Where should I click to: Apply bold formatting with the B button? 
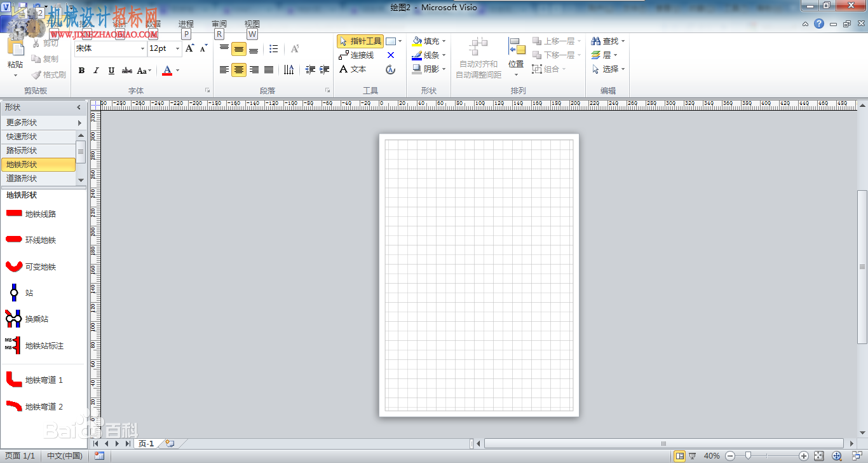coord(81,71)
